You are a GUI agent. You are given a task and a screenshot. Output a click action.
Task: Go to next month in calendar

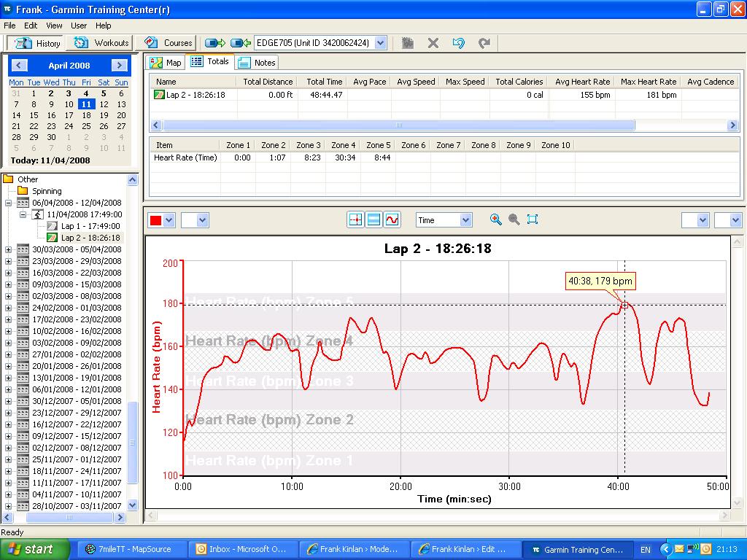tap(120, 66)
